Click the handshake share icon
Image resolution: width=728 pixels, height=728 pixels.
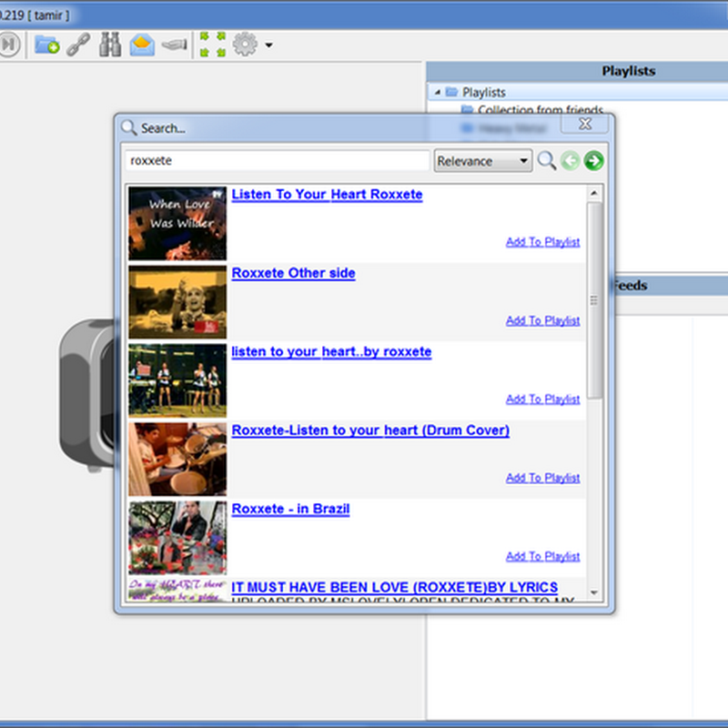click(174, 44)
